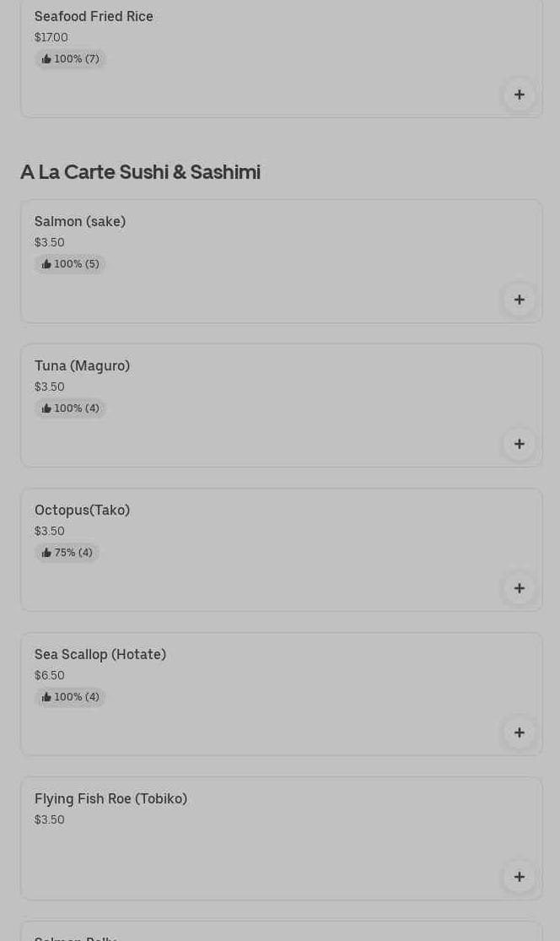
Task: Add Octopus (Tako) with plus icon
Action: (519, 588)
